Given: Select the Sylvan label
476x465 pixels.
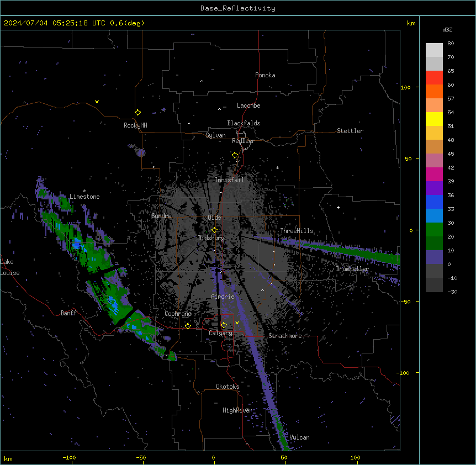Looking at the screenshot, I should click(x=215, y=135).
